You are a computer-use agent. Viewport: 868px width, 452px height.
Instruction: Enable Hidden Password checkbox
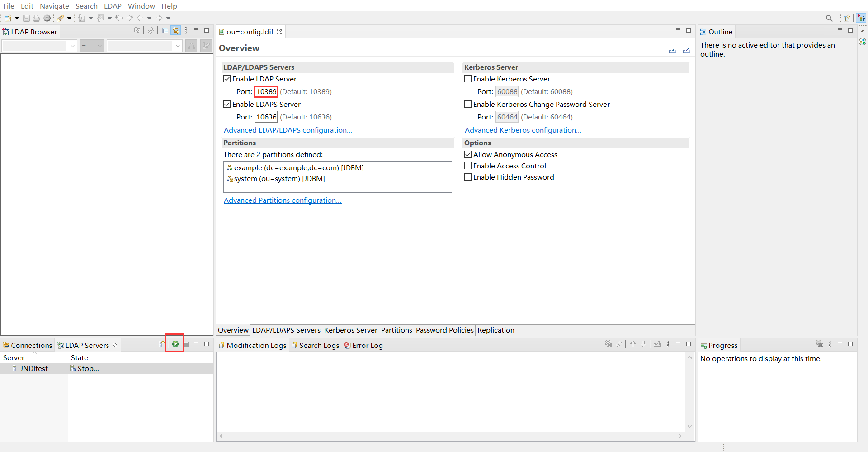[468, 177]
